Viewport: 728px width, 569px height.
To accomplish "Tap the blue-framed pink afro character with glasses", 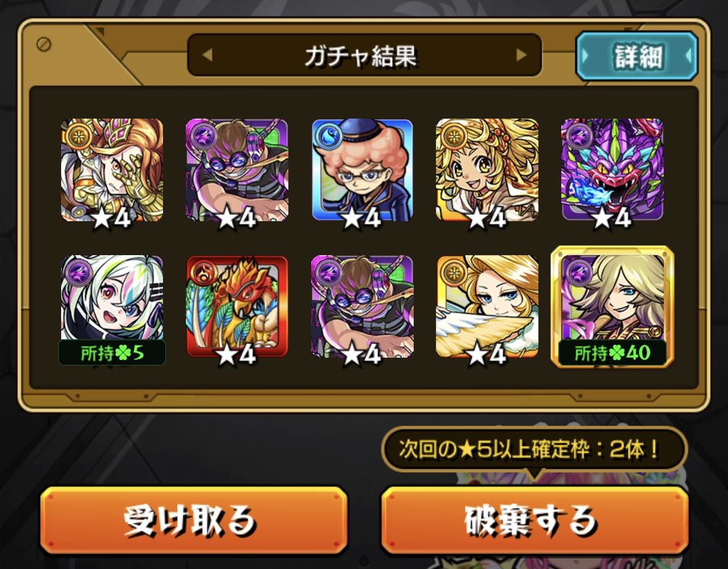I will pyautogui.click(x=362, y=170).
